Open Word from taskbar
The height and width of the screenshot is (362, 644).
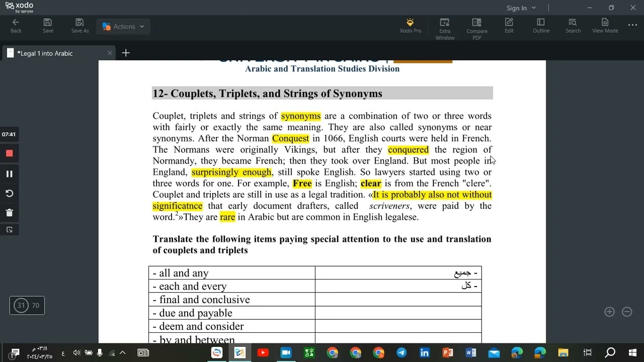[x=471, y=352]
